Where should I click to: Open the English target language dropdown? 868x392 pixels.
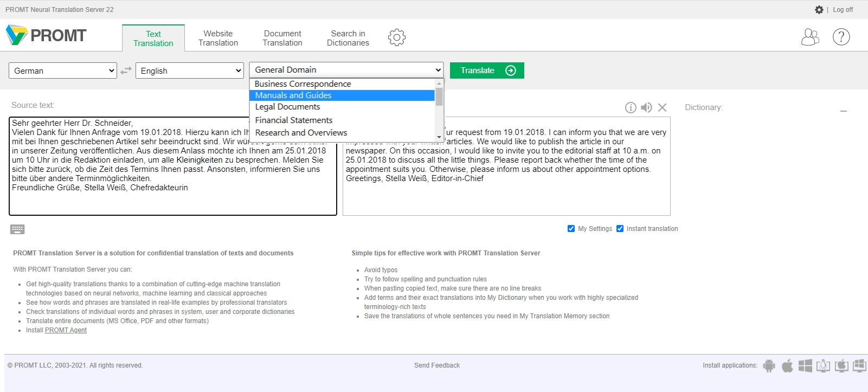[190, 70]
